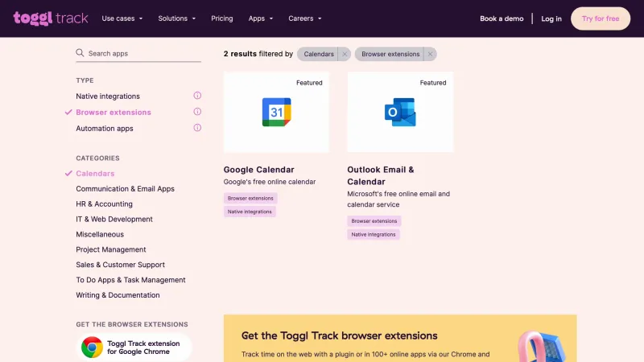Open the Pricing page
The height and width of the screenshot is (362, 644).
click(222, 19)
